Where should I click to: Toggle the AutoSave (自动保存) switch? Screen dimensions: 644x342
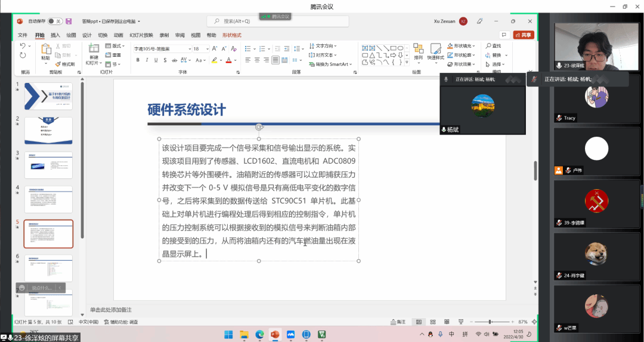pyautogui.click(x=55, y=21)
